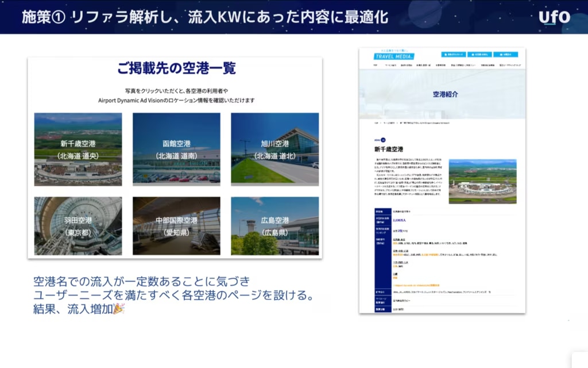The width and height of the screenshot is (588, 368).
Task: Click the first blue header button beside TRAVEL MEDIA
Action: (453, 55)
